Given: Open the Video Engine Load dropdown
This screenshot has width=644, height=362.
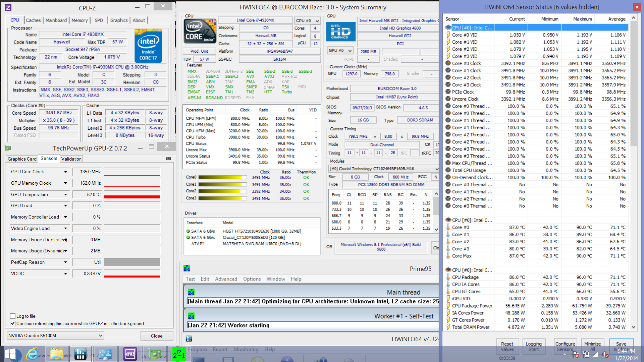Looking at the screenshot, I should tap(65, 228).
